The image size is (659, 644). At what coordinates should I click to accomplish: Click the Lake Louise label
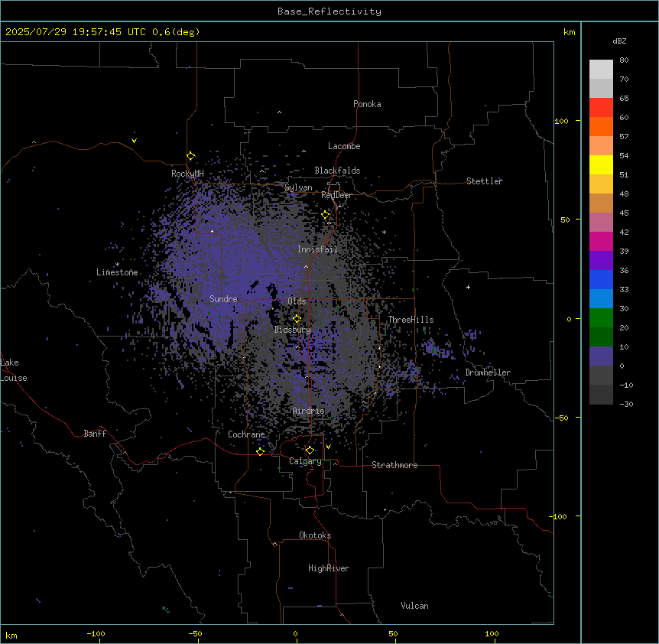coord(14,370)
